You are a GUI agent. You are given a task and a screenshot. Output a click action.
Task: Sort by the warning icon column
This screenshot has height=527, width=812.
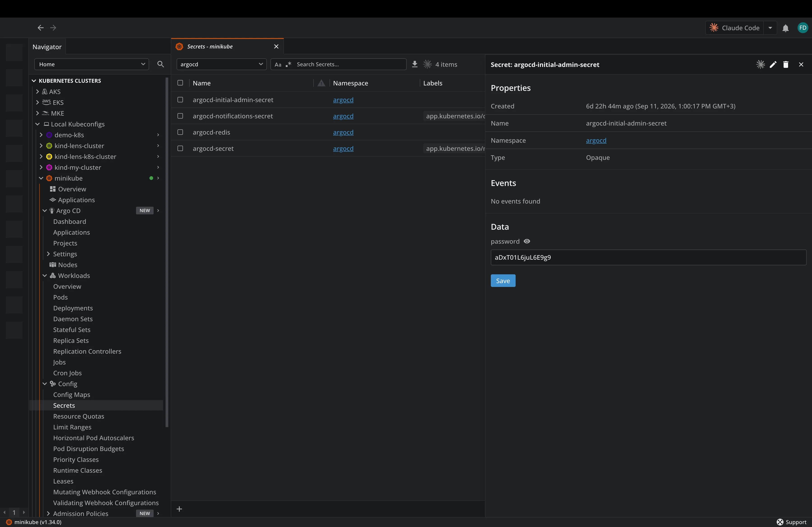[321, 83]
